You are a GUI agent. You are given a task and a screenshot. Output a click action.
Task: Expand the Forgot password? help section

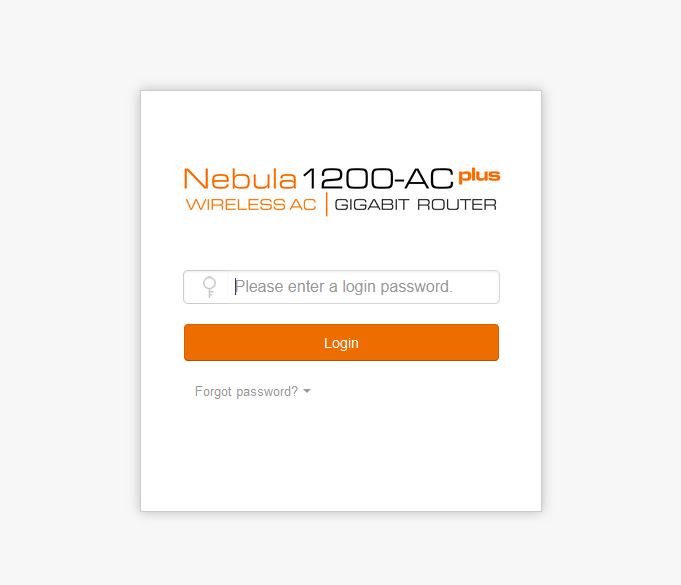(253, 391)
